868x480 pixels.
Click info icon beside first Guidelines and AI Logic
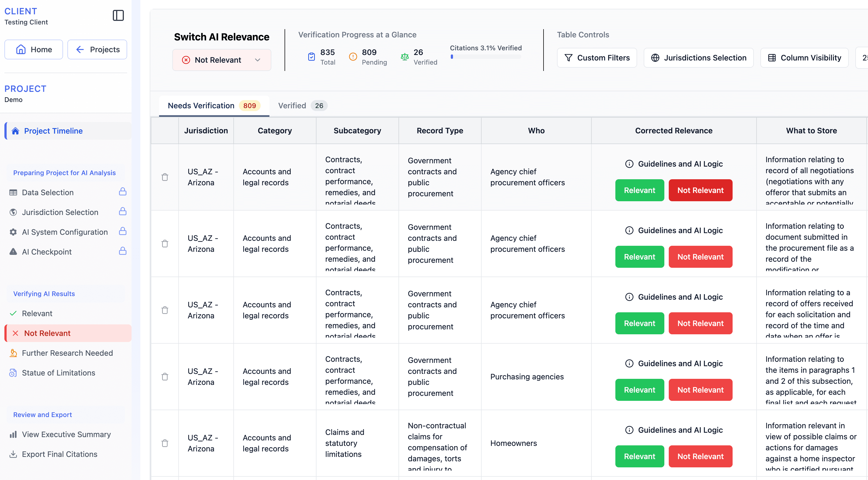(629, 164)
